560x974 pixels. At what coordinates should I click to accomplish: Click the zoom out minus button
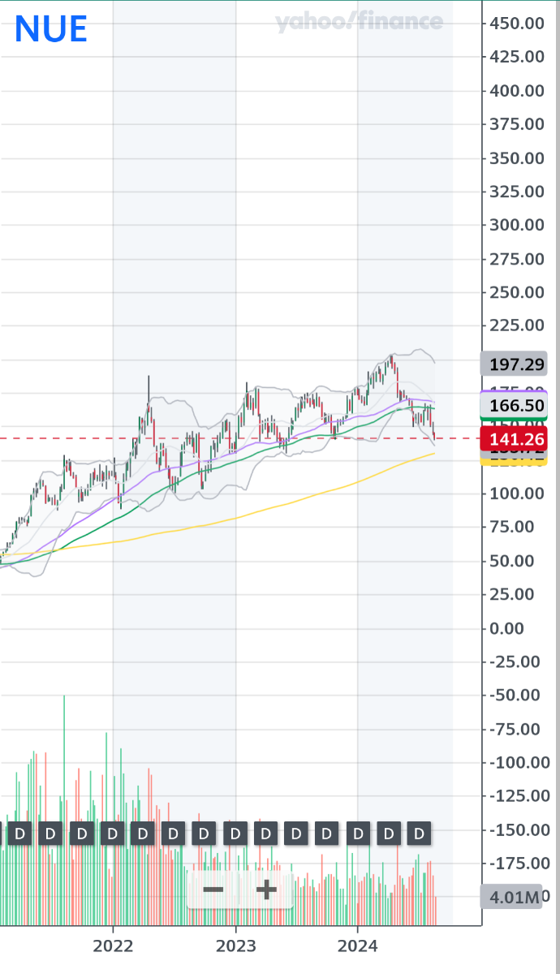tap(213, 890)
